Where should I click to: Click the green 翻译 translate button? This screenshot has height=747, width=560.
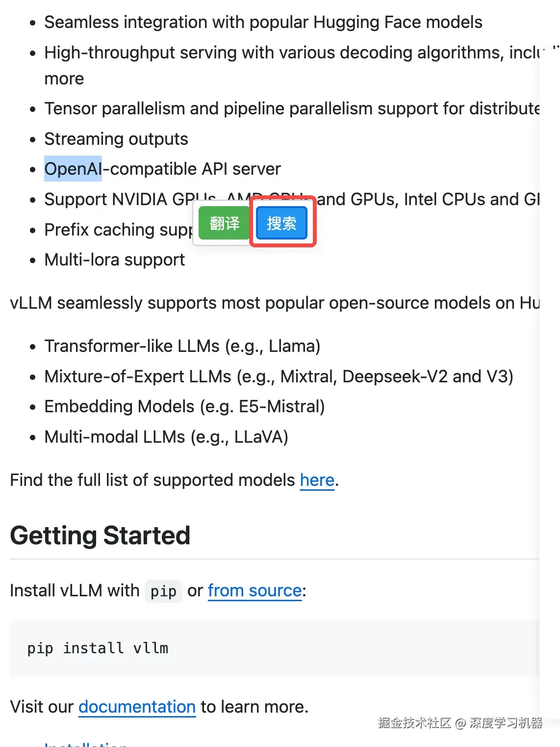pos(225,223)
